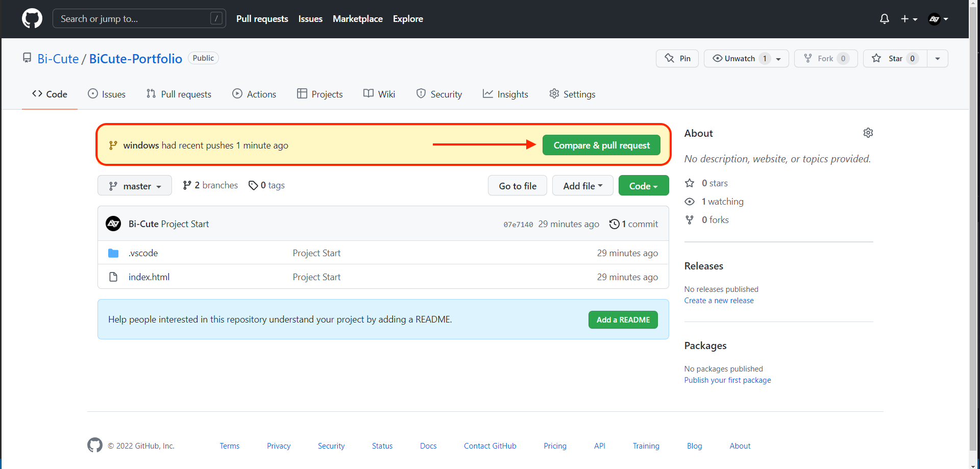The image size is (980, 469).
Task: Open Issues in top navigation
Action: coord(310,19)
